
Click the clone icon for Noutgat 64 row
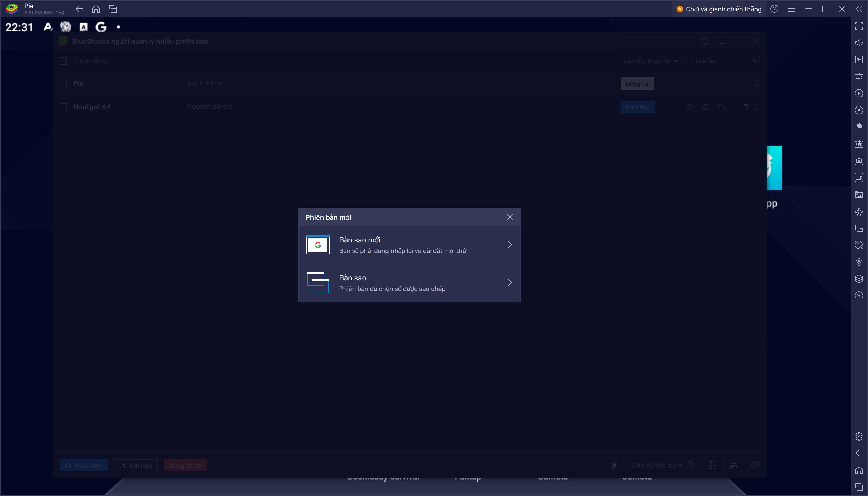tap(721, 107)
